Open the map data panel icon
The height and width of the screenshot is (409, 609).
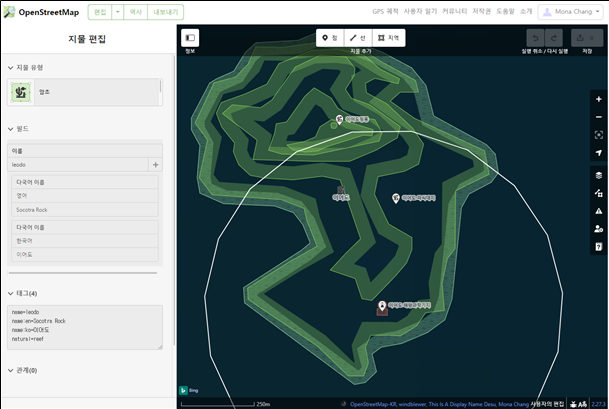pyautogui.click(x=599, y=193)
